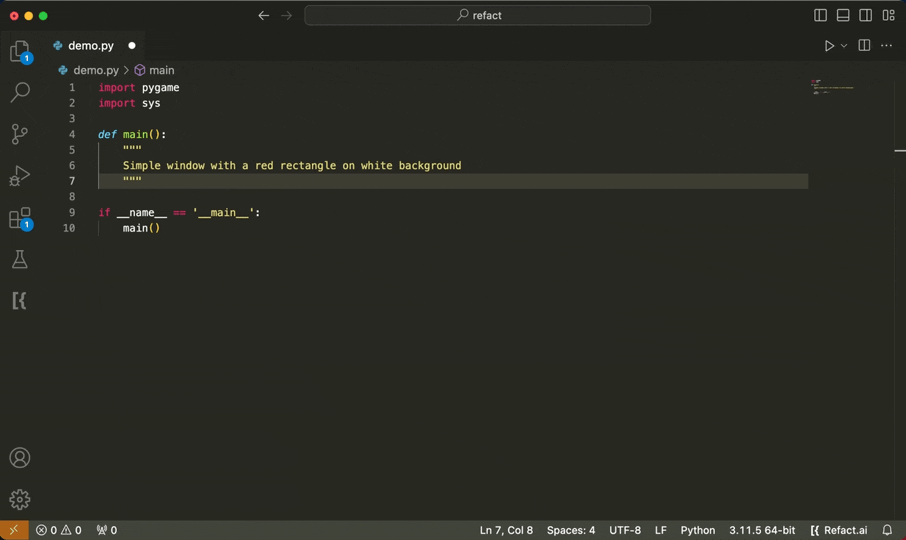906x540 pixels.
Task: Open the Extensions view
Action: [x=20, y=218]
